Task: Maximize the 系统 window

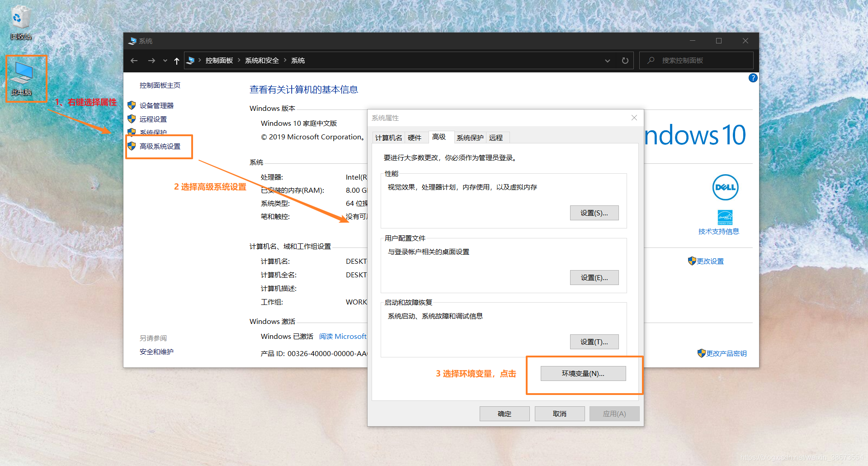Action: click(x=719, y=41)
